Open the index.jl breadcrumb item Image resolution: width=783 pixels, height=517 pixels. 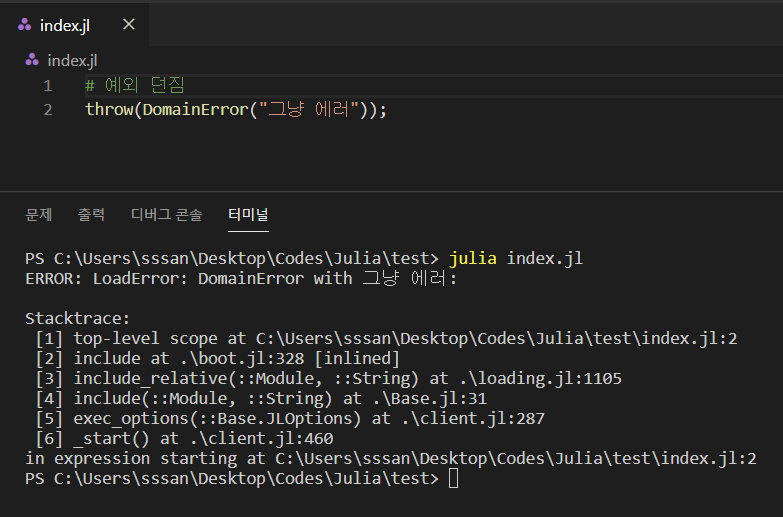click(72, 60)
